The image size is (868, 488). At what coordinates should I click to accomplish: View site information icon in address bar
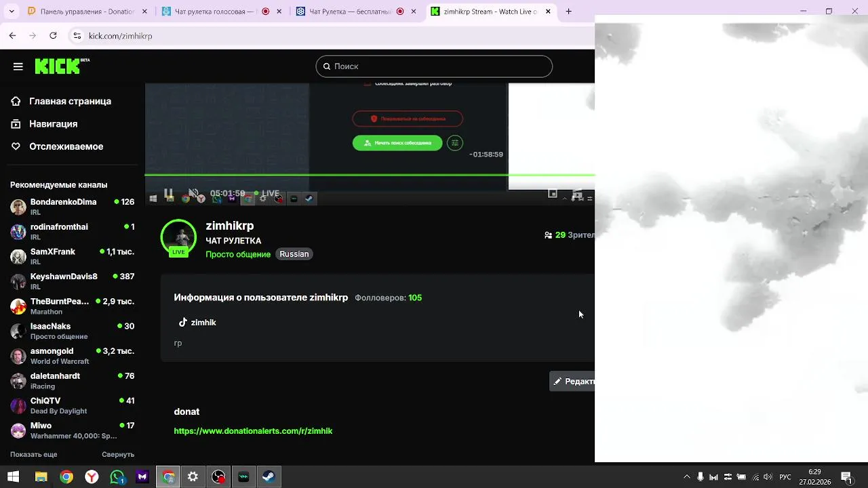coord(77,36)
